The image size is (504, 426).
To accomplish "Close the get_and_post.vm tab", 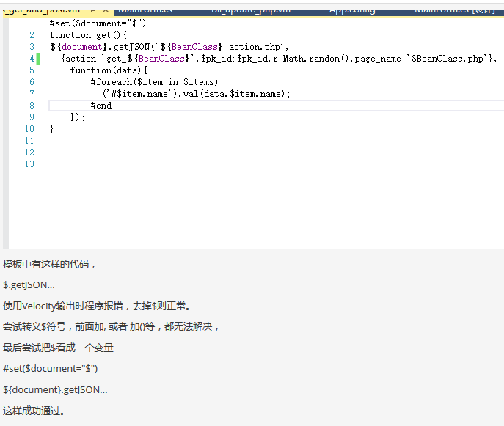I will coord(106,10).
